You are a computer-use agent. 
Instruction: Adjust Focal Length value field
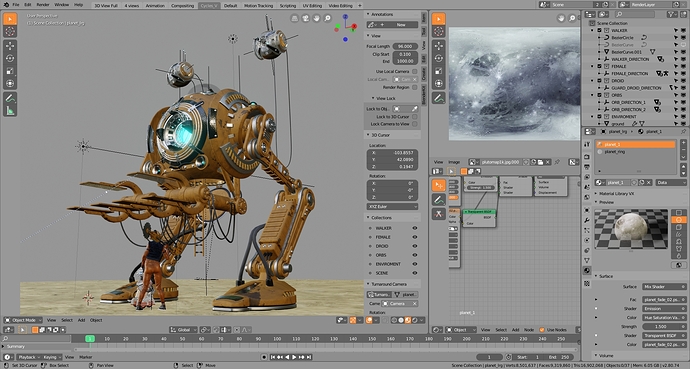tap(405, 46)
